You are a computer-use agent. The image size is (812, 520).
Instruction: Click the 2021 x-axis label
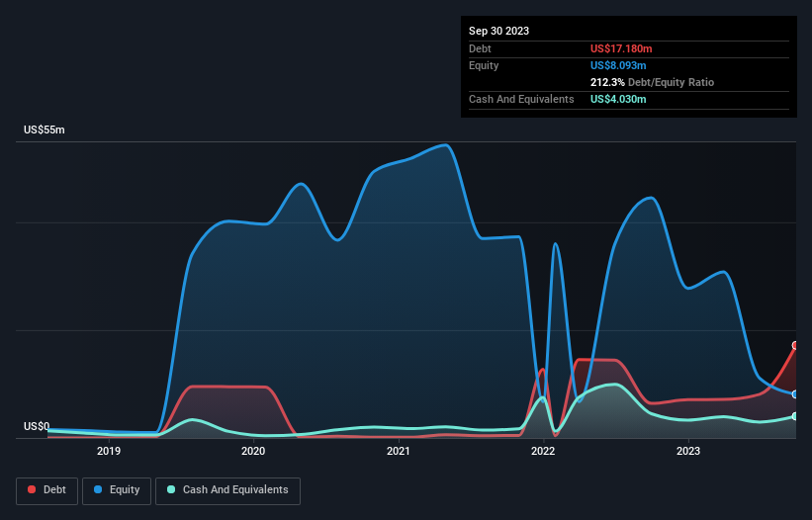[x=399, y=451]
